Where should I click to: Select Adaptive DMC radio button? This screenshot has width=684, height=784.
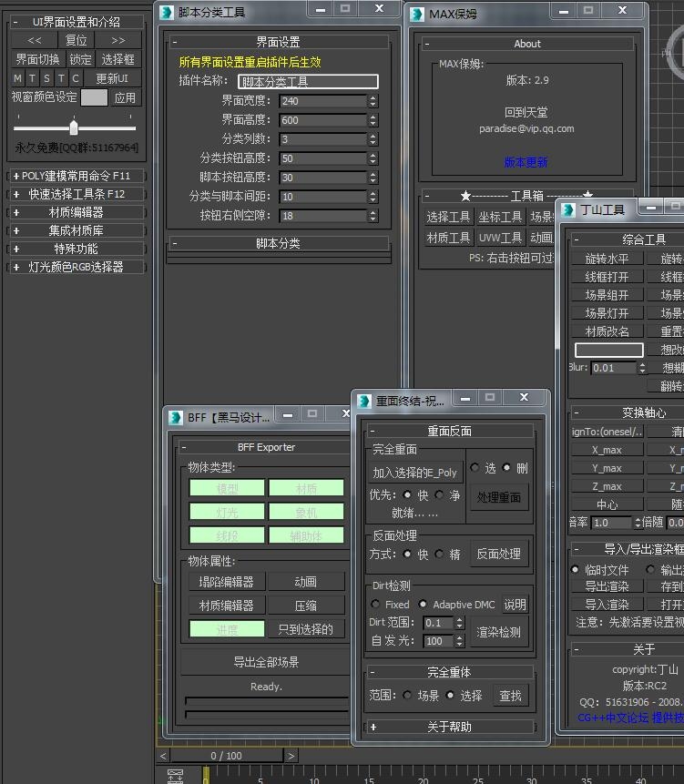[x=423, y=605]
